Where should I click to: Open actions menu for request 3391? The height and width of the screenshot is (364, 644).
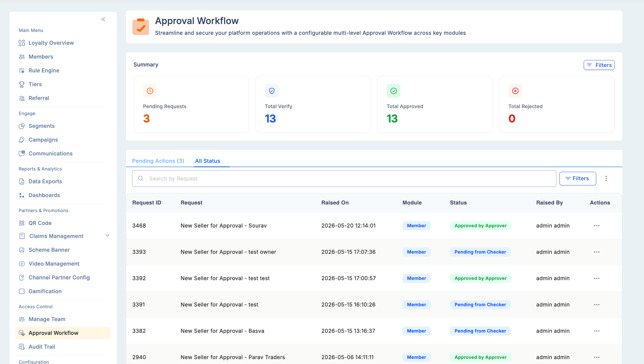pyautogui.click(x=597, y=305)
